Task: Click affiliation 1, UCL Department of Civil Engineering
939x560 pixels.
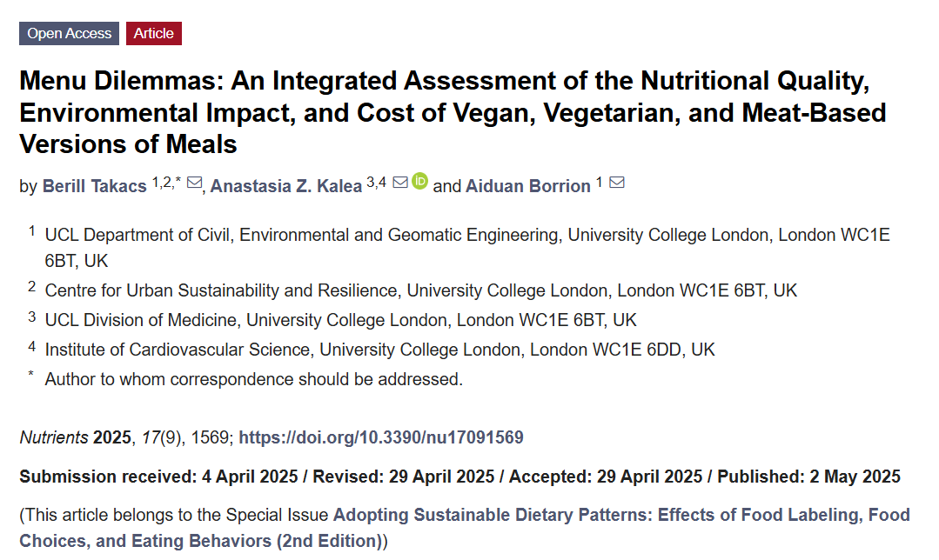Action: point(467,248)
